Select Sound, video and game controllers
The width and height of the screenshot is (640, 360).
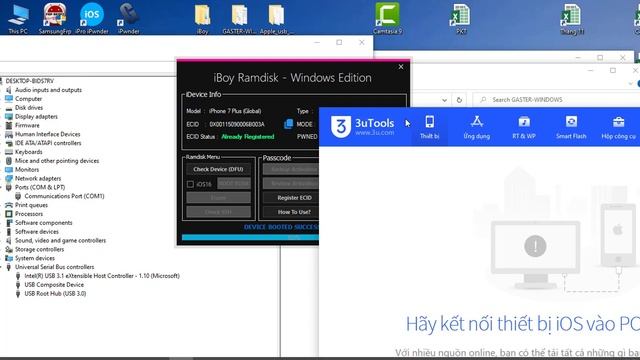coord(60,240)
